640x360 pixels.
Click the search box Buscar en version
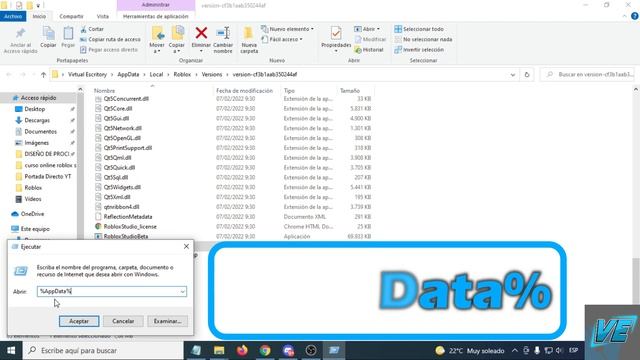click(x=588, y=75)
